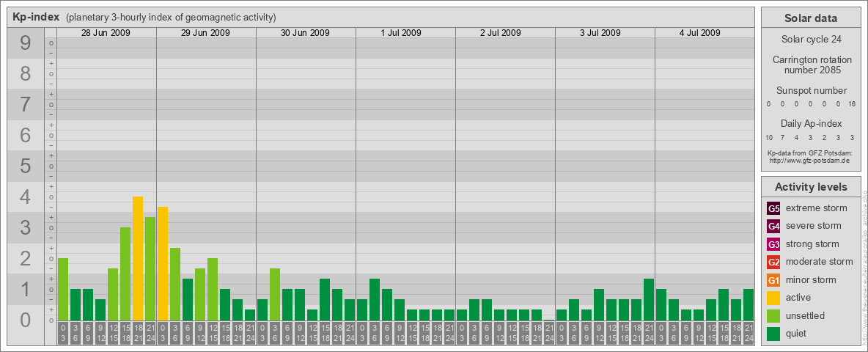This screenshot has height=352, width=868.
Task: Select the '3 Jul 2009' date header
Action: pyautogui.click(x=600, y=33)
